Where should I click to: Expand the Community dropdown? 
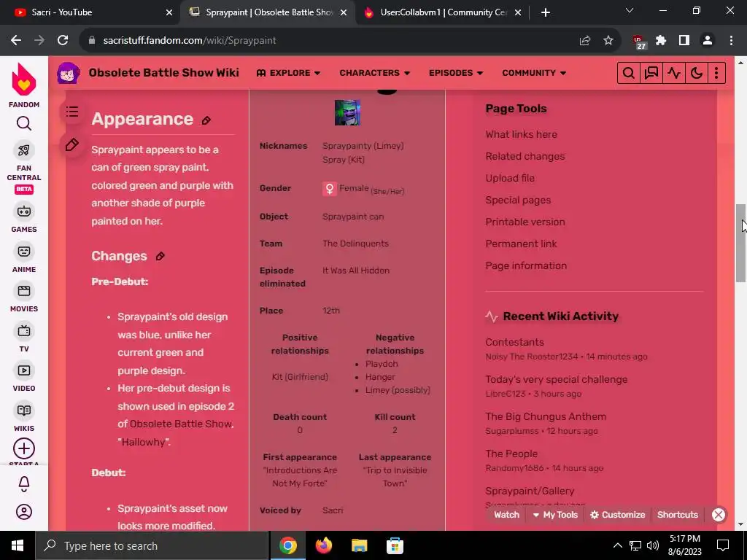[x=534, y=73]
